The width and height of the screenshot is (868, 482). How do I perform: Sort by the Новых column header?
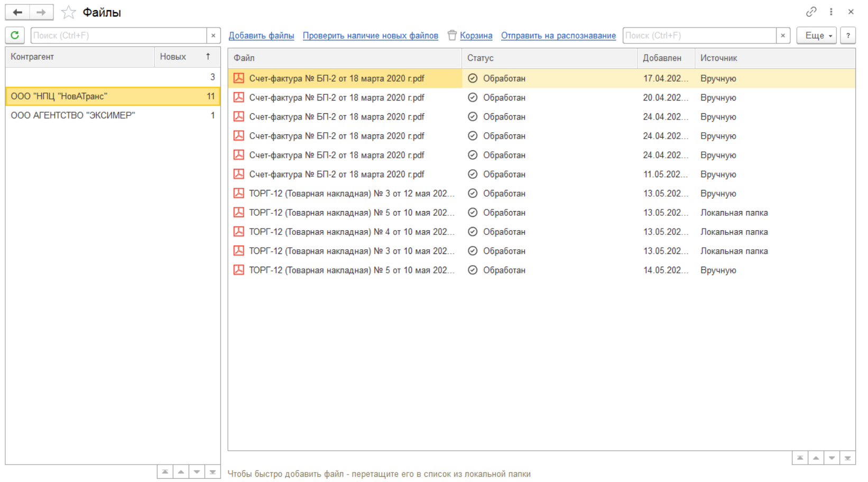(187, 57)
